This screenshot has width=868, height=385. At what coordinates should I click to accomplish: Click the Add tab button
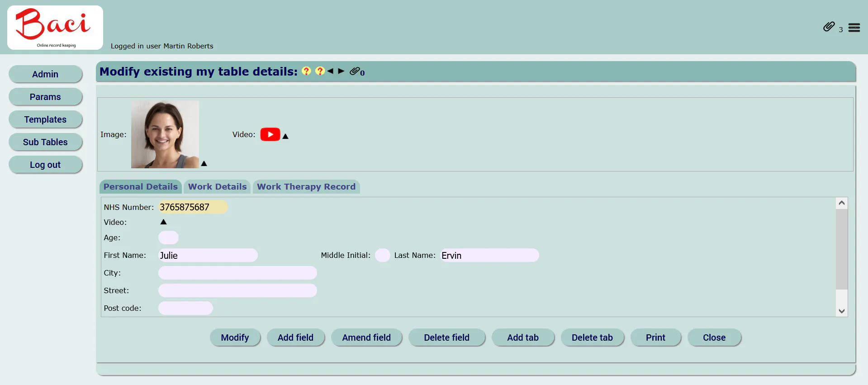point(523,337)
